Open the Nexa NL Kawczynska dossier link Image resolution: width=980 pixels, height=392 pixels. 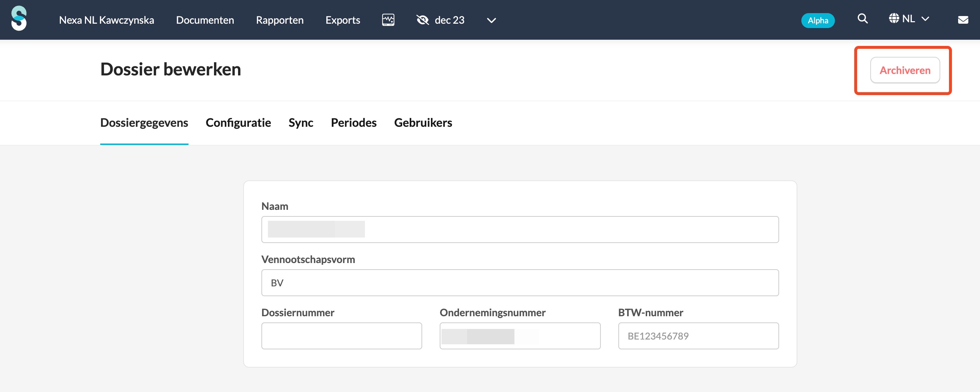[106, 20]
